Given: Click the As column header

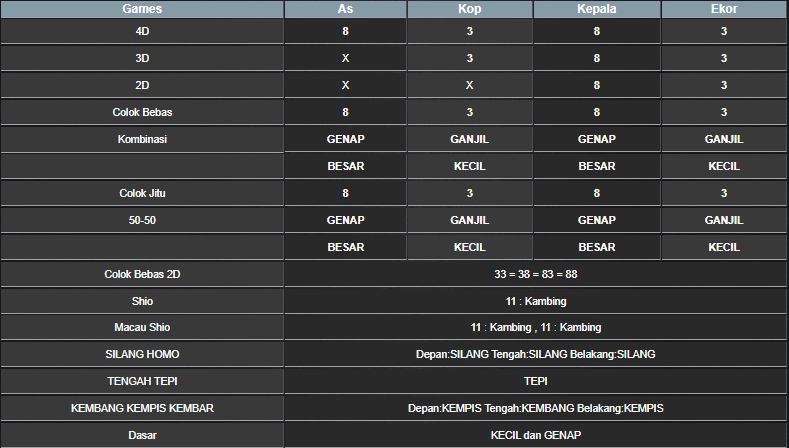Looking at the screenshot, I should coord(345,9).
